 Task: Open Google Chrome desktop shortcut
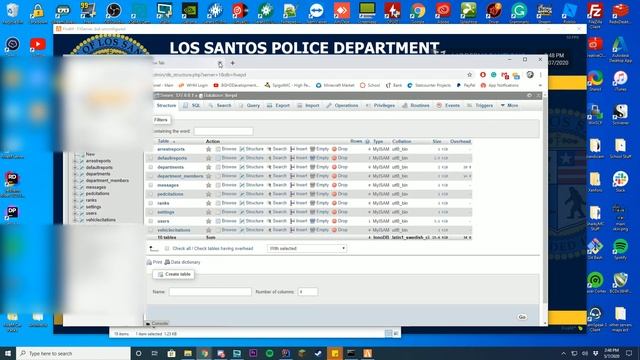tap(418, 11)
